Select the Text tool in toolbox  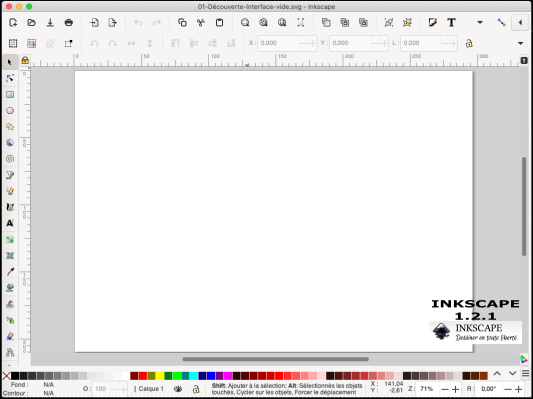point(10,223)
